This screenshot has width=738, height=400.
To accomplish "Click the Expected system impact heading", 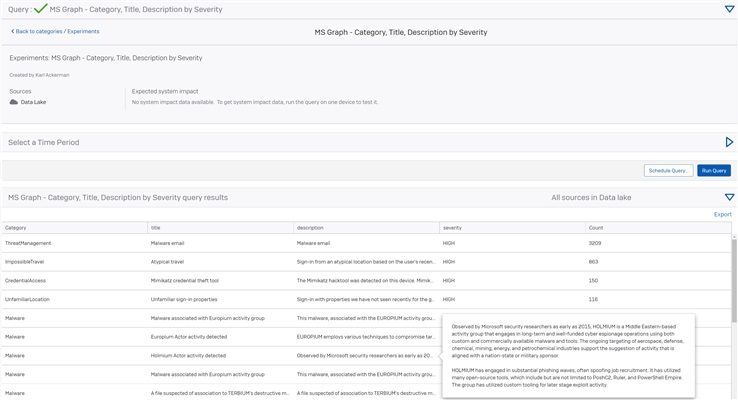I will (165, 91).
